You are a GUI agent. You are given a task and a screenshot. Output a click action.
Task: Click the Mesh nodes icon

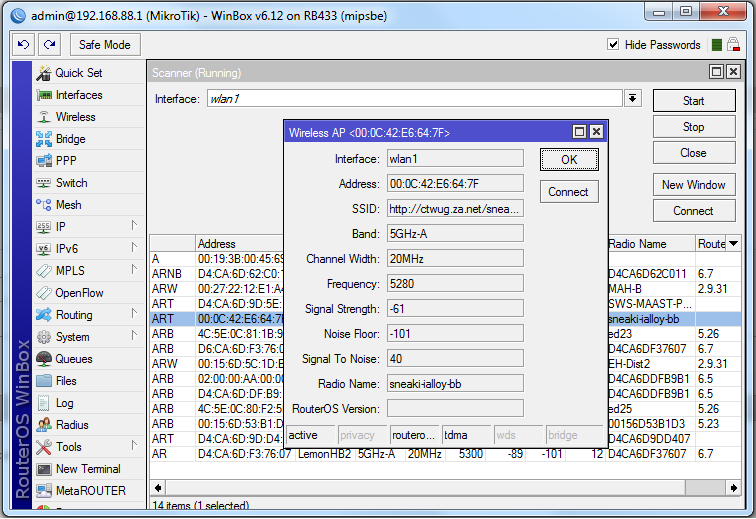pos(44,205)
